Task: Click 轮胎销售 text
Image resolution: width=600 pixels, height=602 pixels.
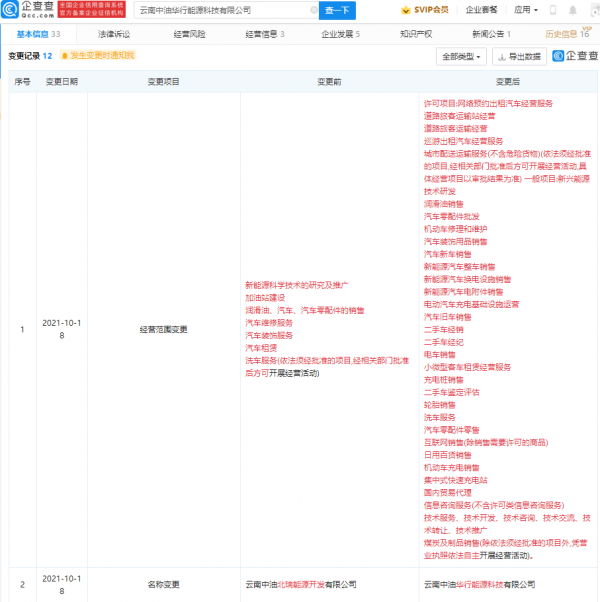Action: [x=440, y=405]
